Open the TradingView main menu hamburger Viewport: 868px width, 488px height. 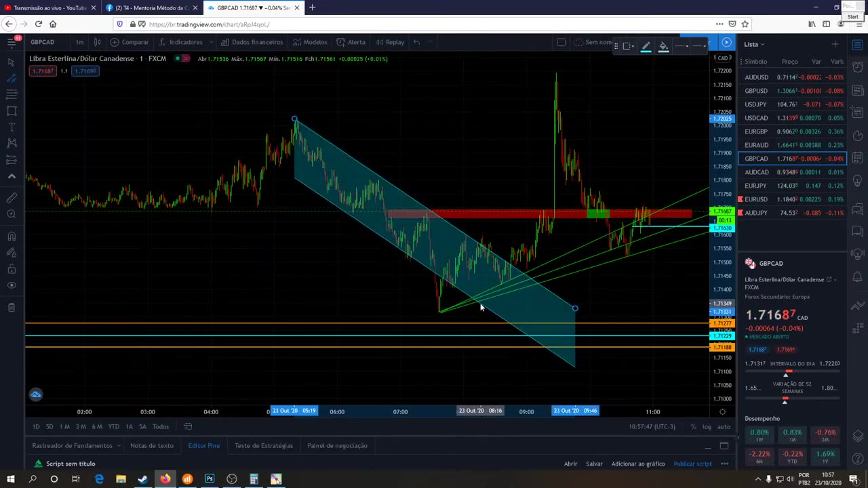click(12, 42)
